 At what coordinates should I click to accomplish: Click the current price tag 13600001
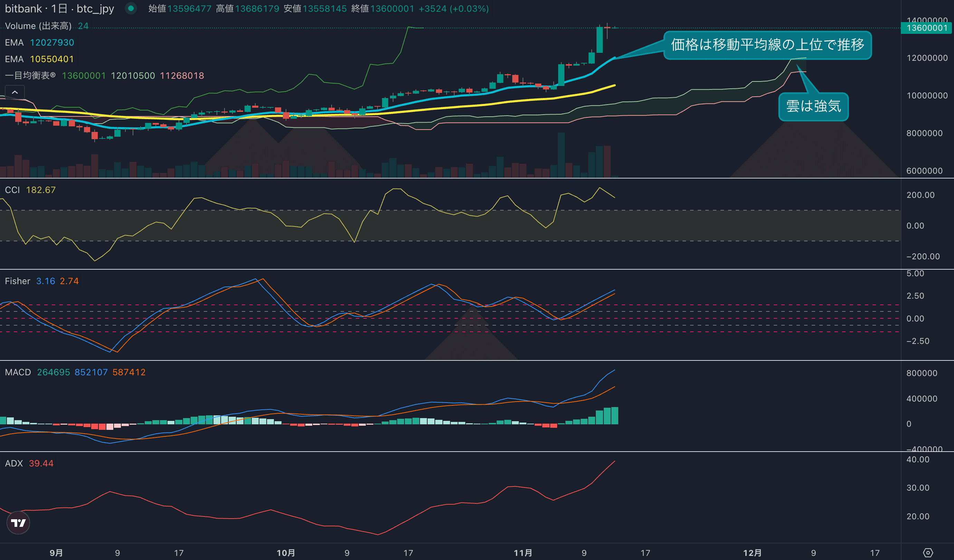927,28
